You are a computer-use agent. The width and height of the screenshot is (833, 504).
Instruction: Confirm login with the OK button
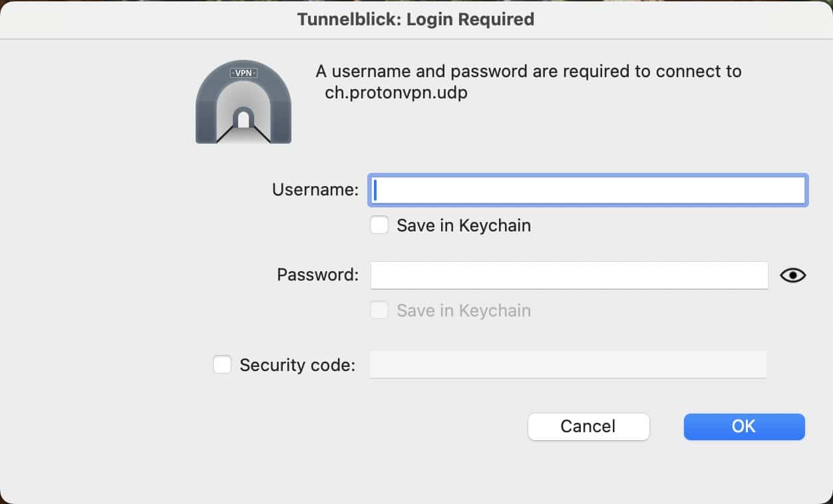pos(744,426)
